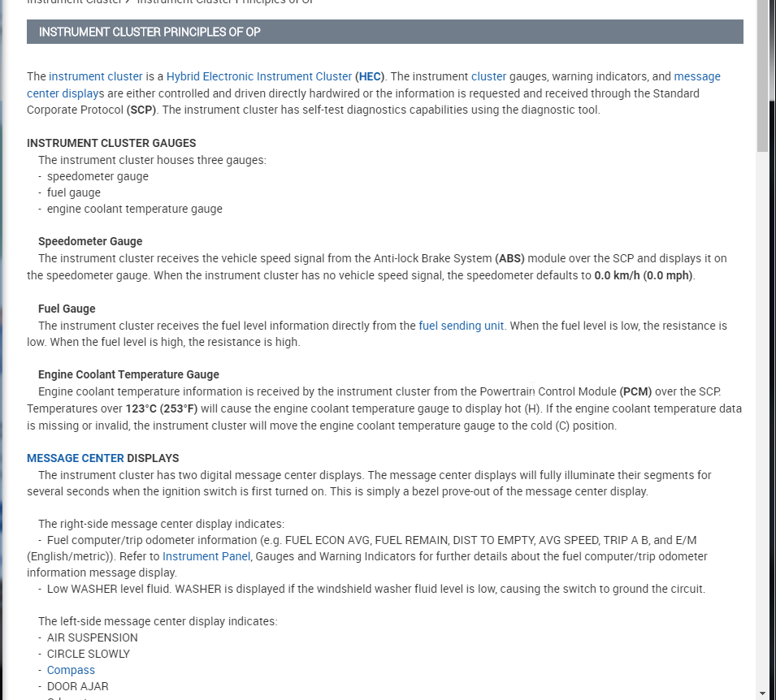Open the Instrument Panel reference link

point(206,556)
